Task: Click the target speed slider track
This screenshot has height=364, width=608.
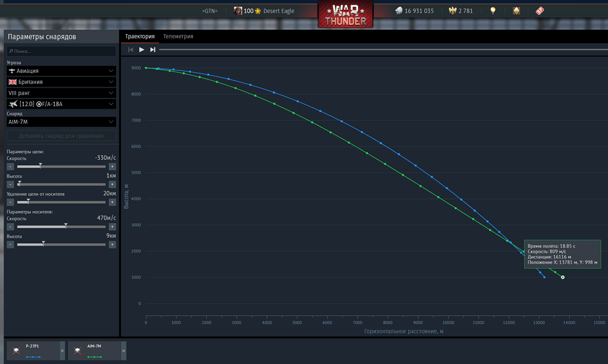Action: [x=61, y=167]
